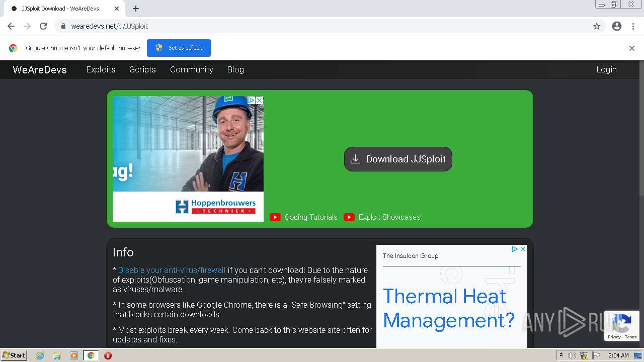This screenshot has height=362, width=644.
Task: Open the Scripts menu item
Action: (142, 69)
